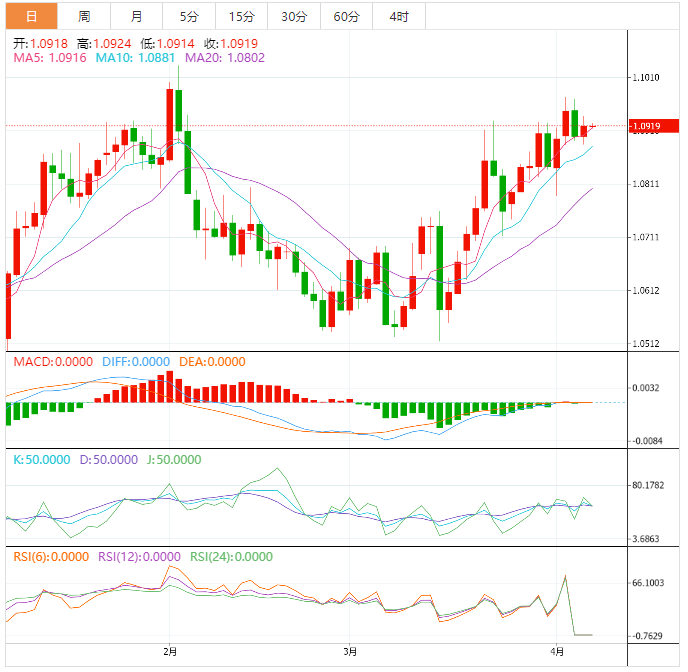Screen dimensions: 688x672
Task: Click the red 1.0919 current price tag
Action: (647, 126)
